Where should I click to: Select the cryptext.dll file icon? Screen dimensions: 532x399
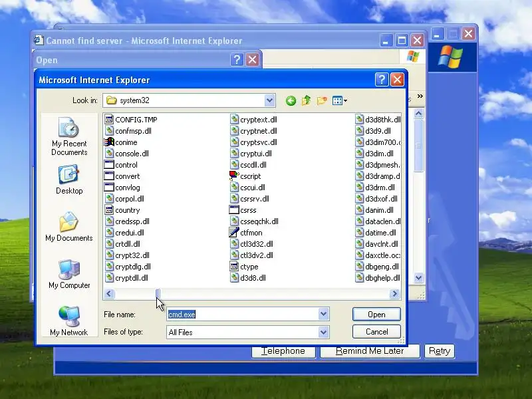[234, 120]
